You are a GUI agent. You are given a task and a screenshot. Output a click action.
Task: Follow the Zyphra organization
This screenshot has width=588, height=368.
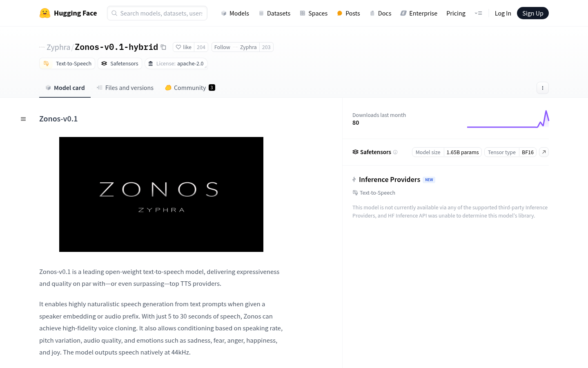coord(222,47)
